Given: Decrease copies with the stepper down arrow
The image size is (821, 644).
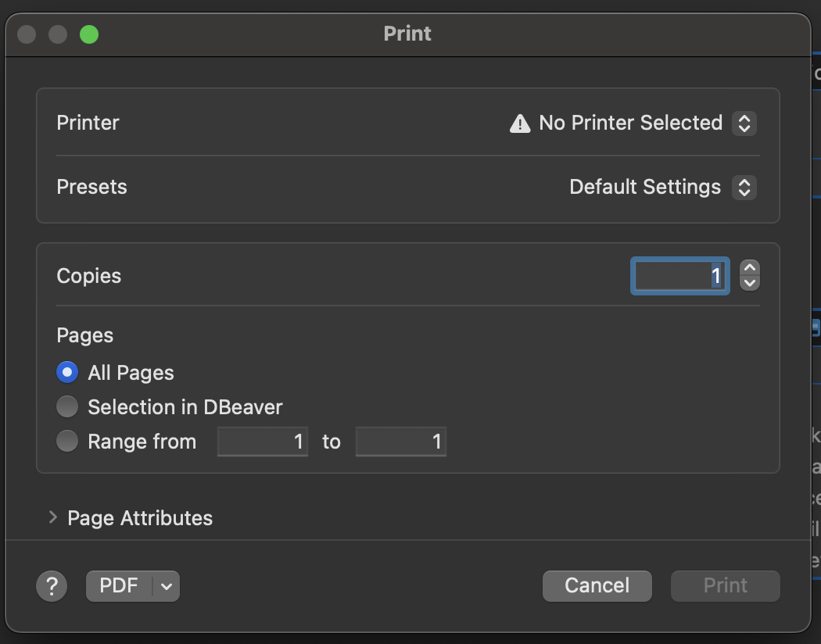Looking at the screenshot, I should coord(750,284).
